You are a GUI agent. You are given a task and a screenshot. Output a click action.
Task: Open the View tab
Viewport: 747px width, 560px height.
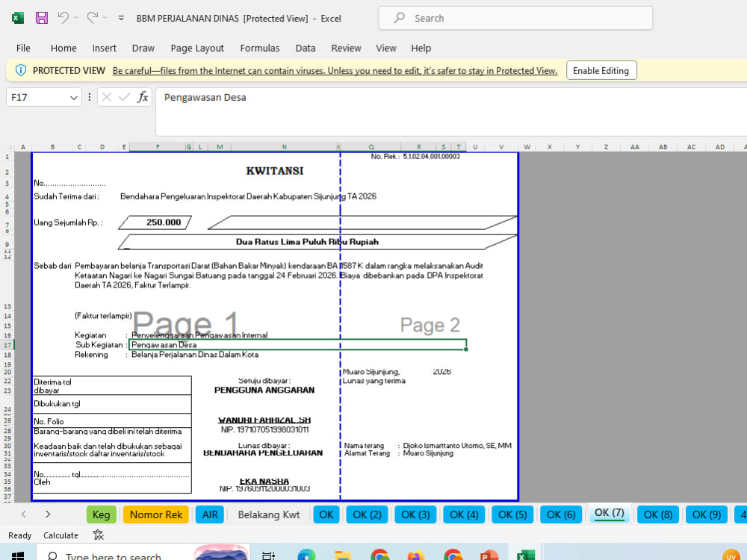pyautogui.click(x=386, y=48)
